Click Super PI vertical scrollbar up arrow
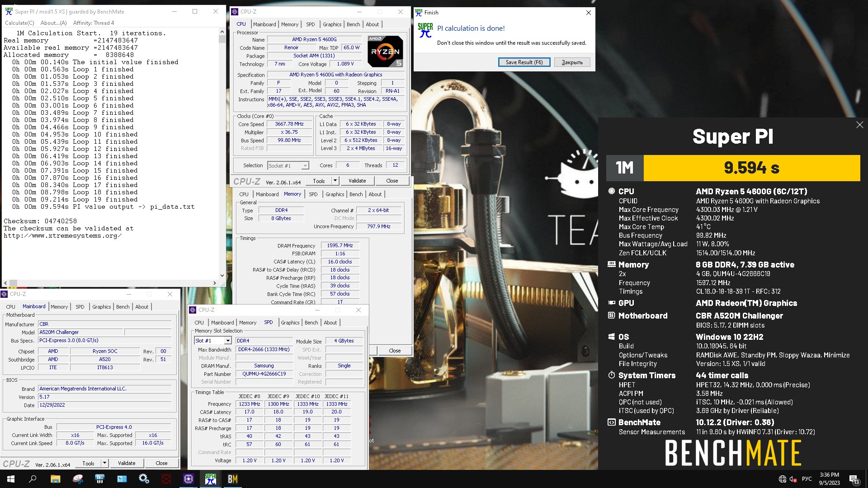This screenshot has width=868, height=488. [x=222, y=32]
